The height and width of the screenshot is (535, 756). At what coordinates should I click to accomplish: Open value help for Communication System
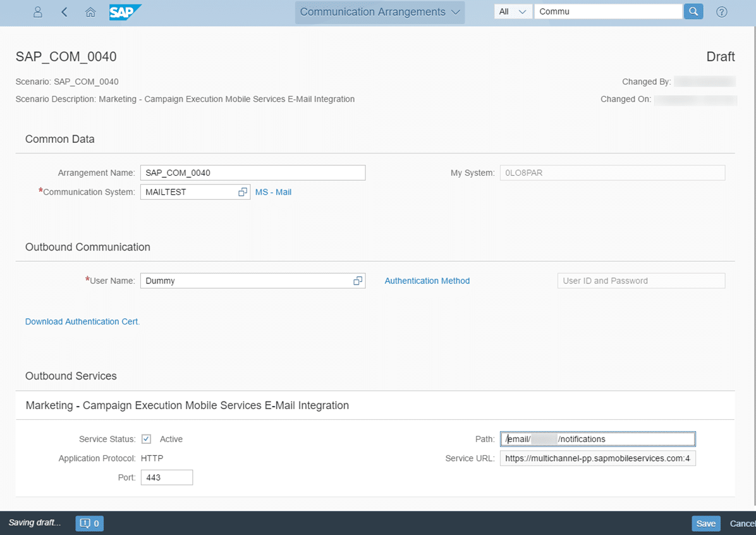(x=243, y=192)
